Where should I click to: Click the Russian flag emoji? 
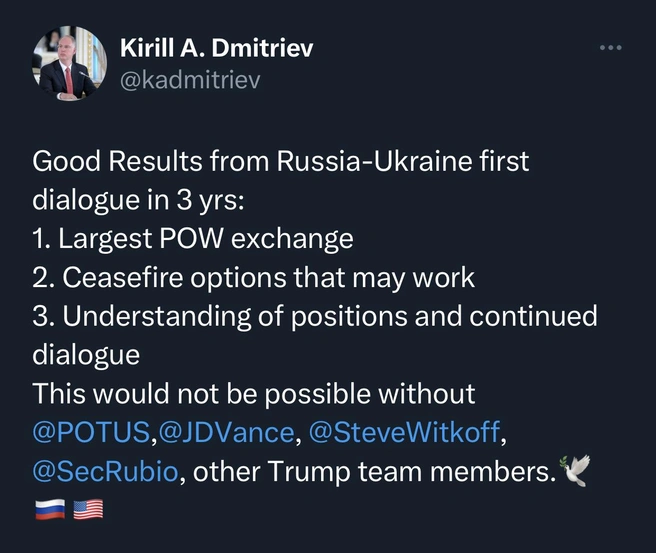[x=50, y=509]
